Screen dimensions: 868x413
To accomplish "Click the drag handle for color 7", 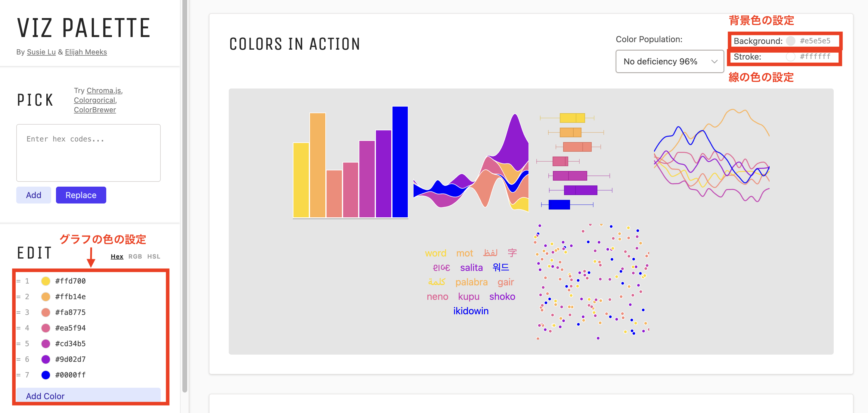I will (19, 375).
